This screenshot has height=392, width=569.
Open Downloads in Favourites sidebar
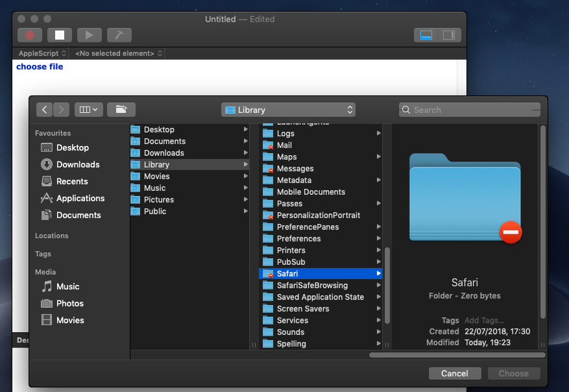[x=77, y=165]
